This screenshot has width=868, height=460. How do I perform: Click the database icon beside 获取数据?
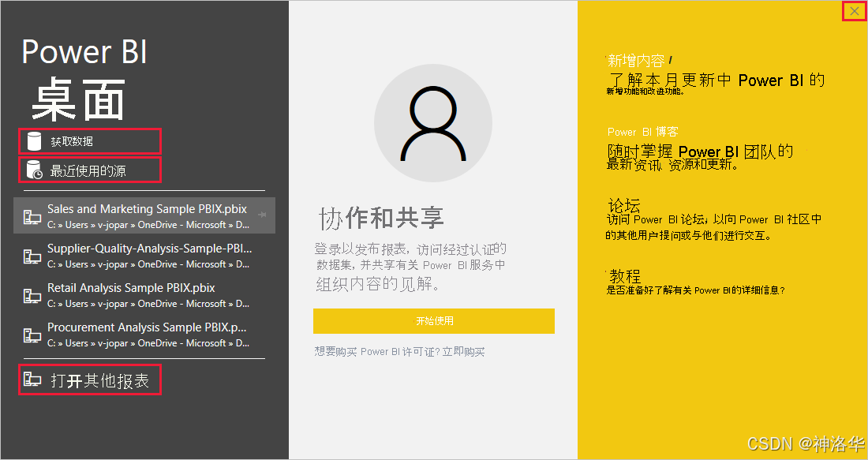[x=34, y=141]
